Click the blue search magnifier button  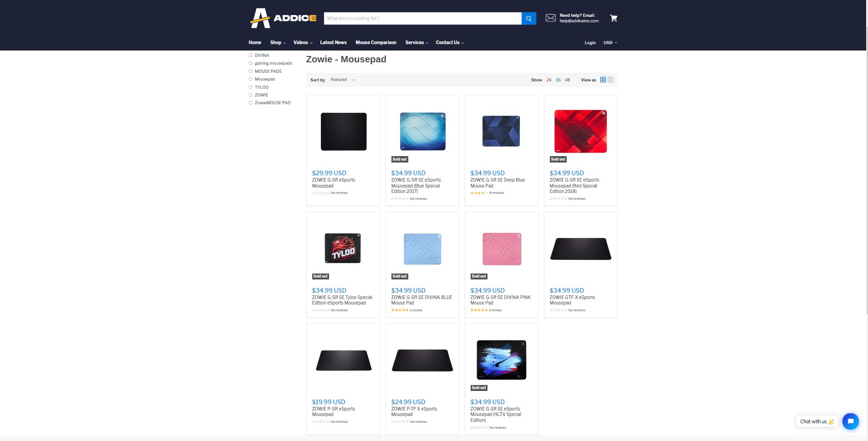click(x=528, y=18)
